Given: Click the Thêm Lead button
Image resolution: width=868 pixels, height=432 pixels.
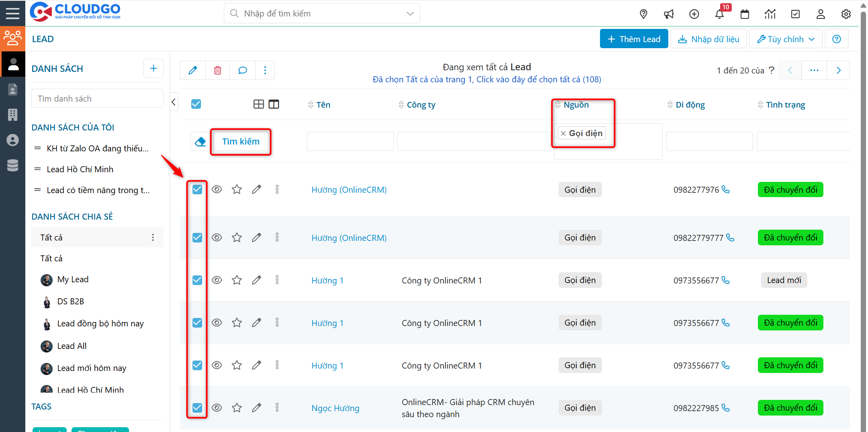Looking at the screenshot, I should [634, 39].
